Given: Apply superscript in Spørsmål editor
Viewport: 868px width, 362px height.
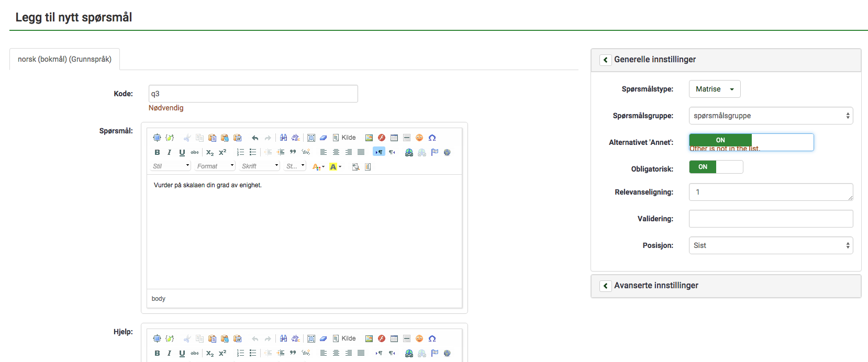Looking at the screenshot, I should pos(222,152).
